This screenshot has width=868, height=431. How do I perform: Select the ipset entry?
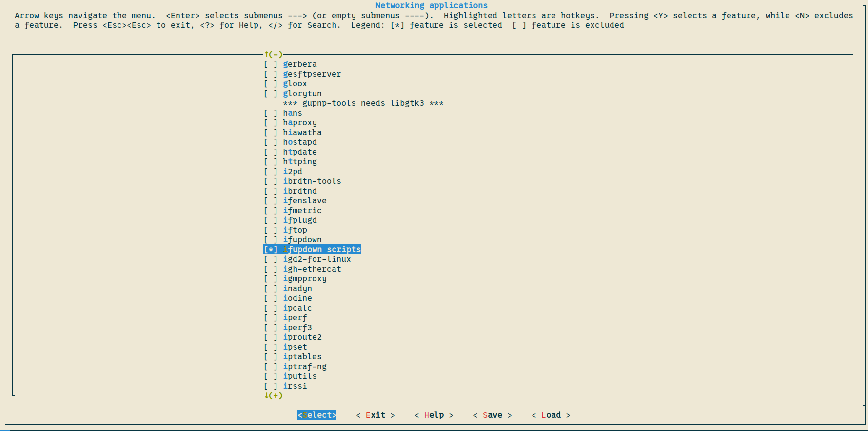click(295, 347)
